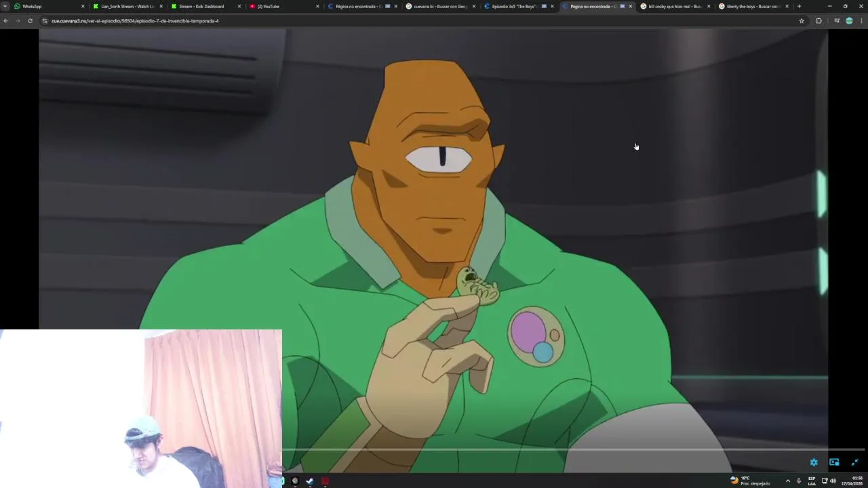
Task: Open the weather widget showing 16°C
Action: point(750,481)
